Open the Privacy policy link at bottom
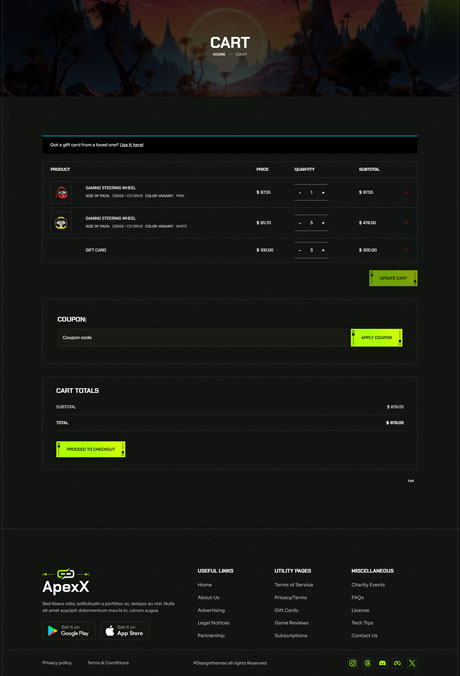This screenshot has width=460, height=676. point(57,663)
